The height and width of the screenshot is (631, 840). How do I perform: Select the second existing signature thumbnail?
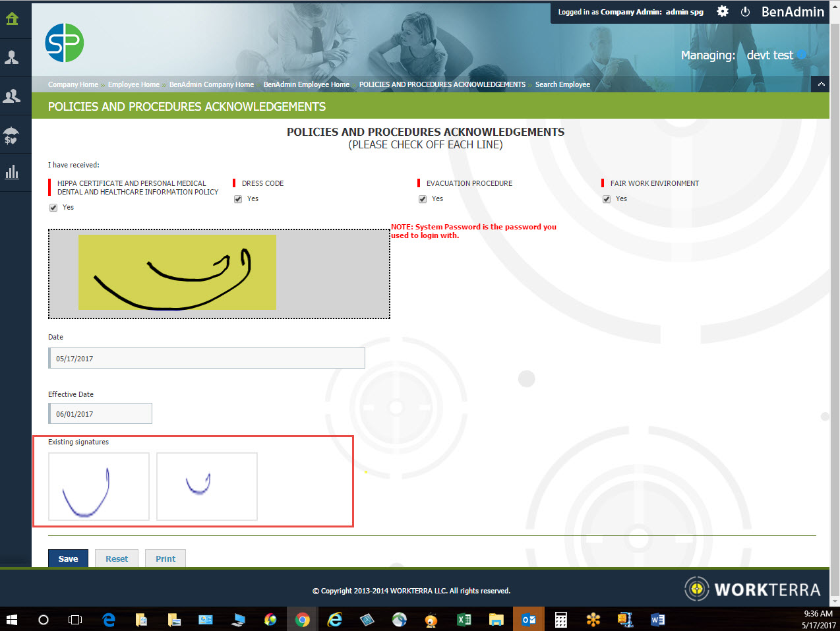207,487
